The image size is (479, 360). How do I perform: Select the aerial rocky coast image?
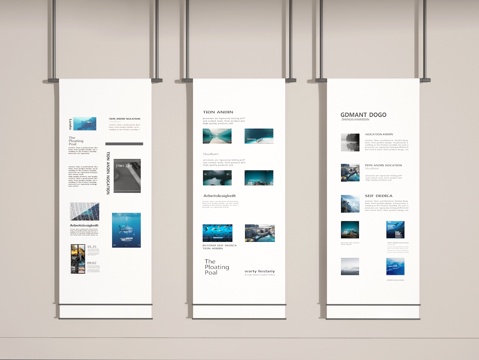260,233
